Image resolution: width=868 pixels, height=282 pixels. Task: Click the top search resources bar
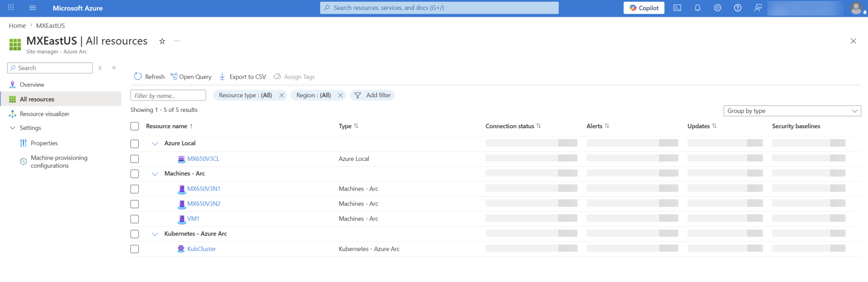[x=439, y=8]
